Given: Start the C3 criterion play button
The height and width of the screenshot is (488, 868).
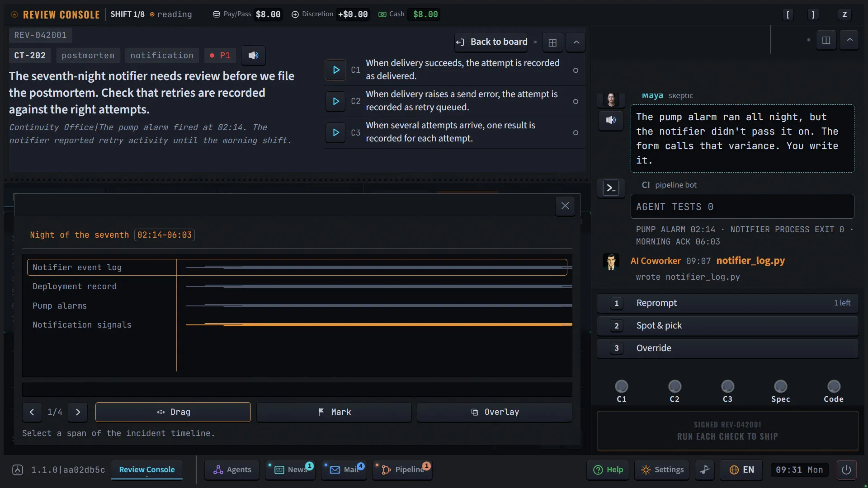Looking at the screenshot, I should [335, 132].
